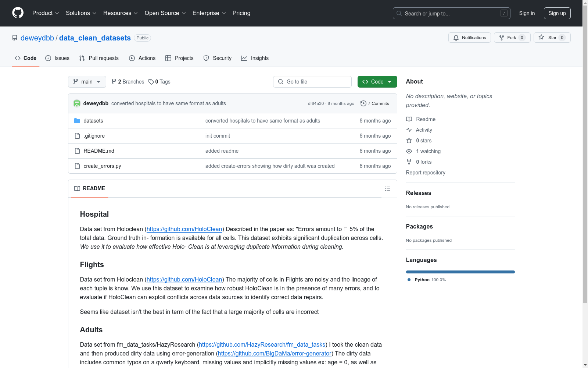Open the 'added readme' commit message
This screenshot has width=588, height=368.
(222, 151)
